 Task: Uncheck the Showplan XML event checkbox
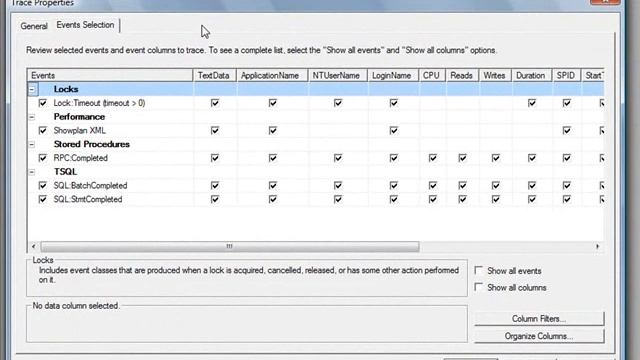42,131
